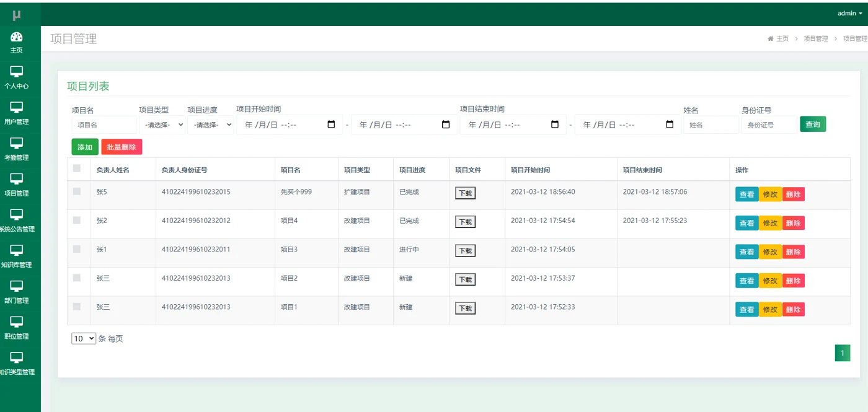
Task: Click 查看 for the 项目4 row
Action: coord(747,223)
